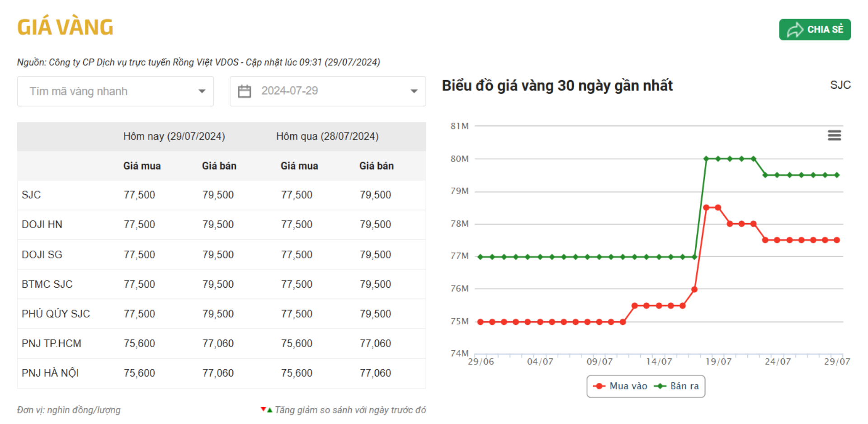Focus the Tìm mã vàng nhanh search field
The image size is (868, 424).
coord(115,91)
